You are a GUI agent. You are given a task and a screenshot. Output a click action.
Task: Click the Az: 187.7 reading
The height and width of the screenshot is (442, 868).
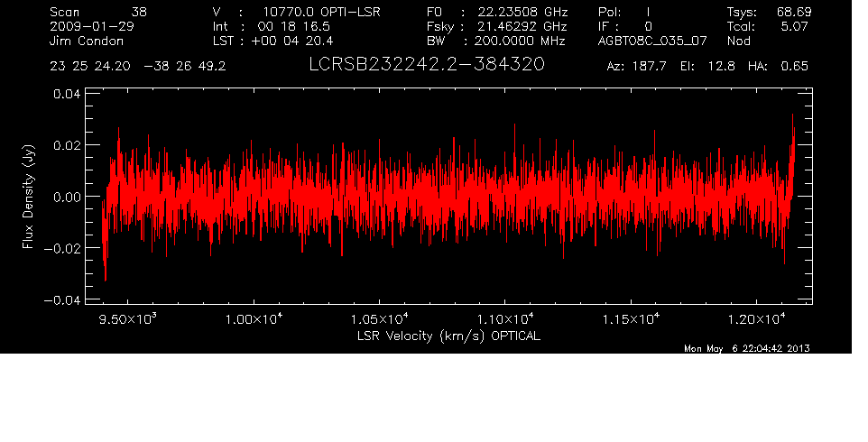point(637,67)
